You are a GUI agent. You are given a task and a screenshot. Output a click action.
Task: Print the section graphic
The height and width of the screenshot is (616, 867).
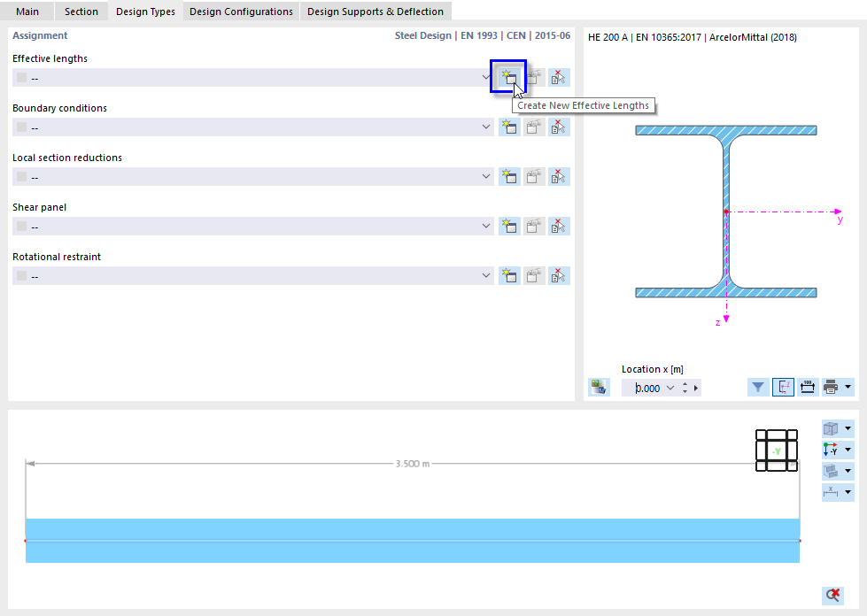pyautogui.click(x=831, y=388)
